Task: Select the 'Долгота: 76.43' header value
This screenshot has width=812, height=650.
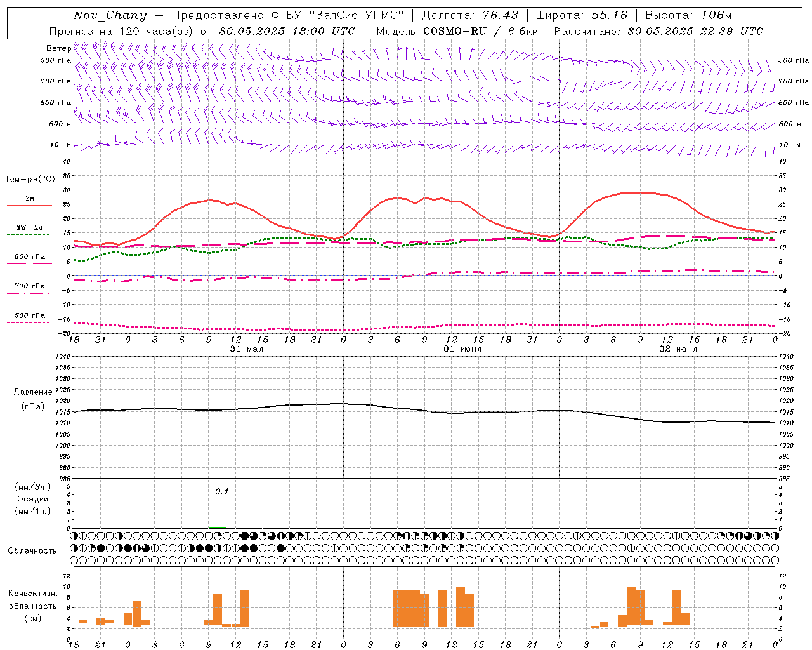Action: (x=470, y=15)
